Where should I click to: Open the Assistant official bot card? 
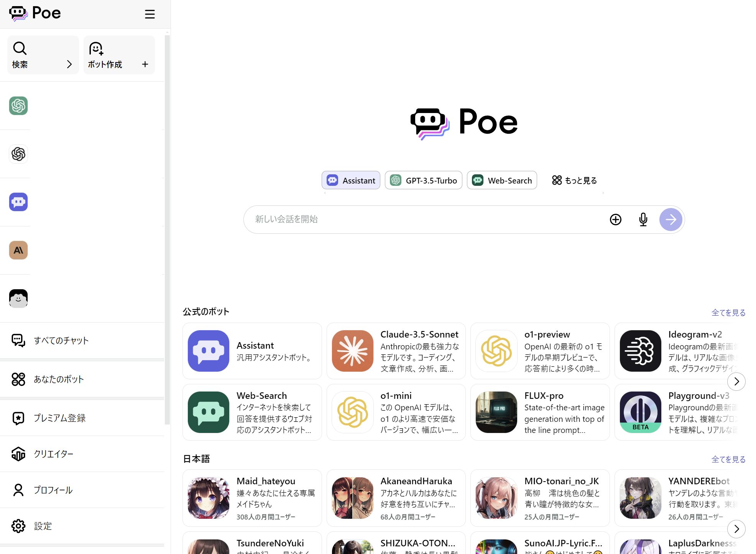[x=252, y=351]
